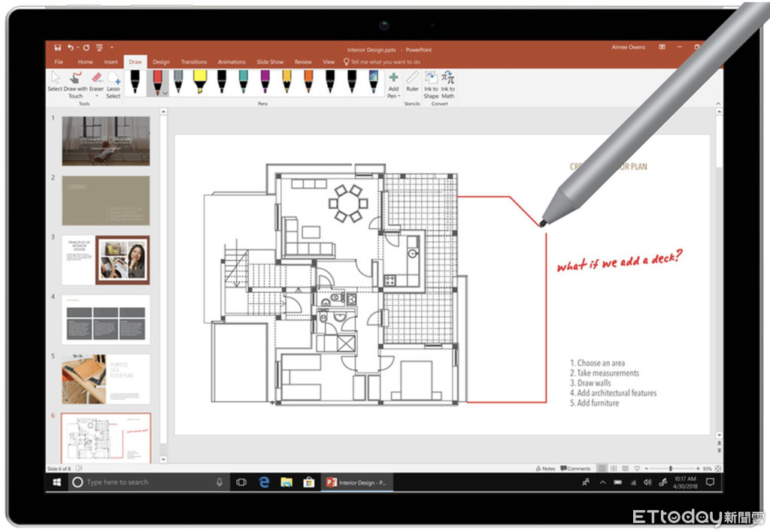Switch to Reading view

(625, 468)
